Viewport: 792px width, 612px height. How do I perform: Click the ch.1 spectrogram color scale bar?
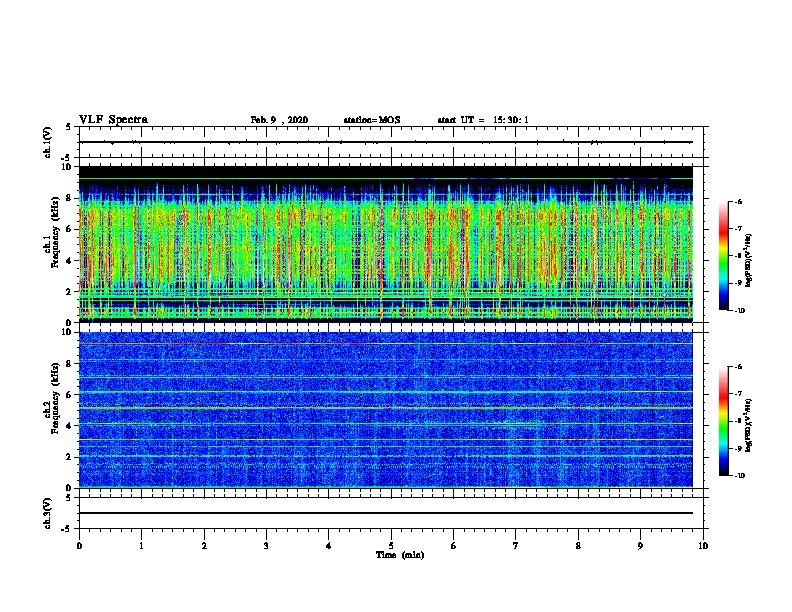click(724, 256)
